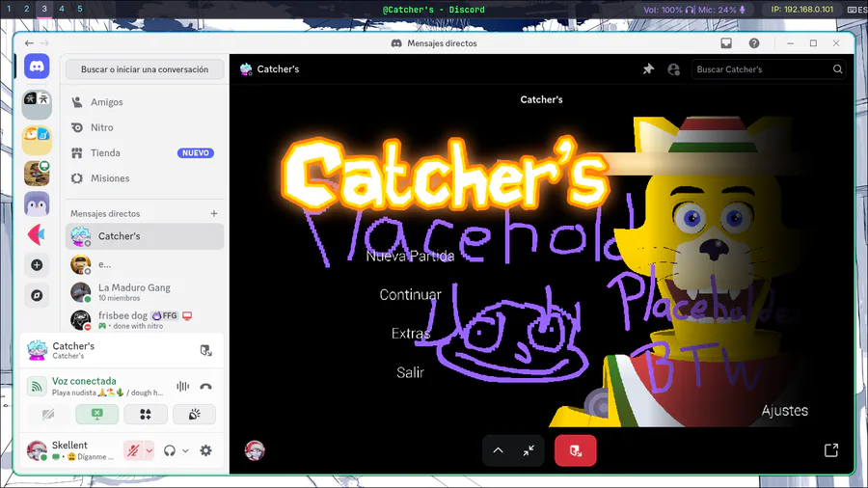
Task: Open Catcher's direct message
Action: (x=145, y=236)
